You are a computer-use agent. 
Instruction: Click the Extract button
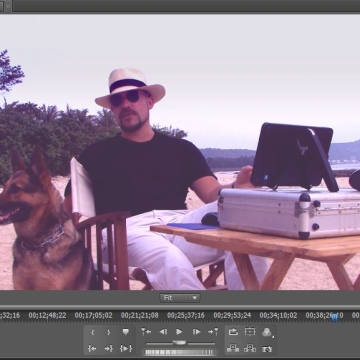pos(250,349)
